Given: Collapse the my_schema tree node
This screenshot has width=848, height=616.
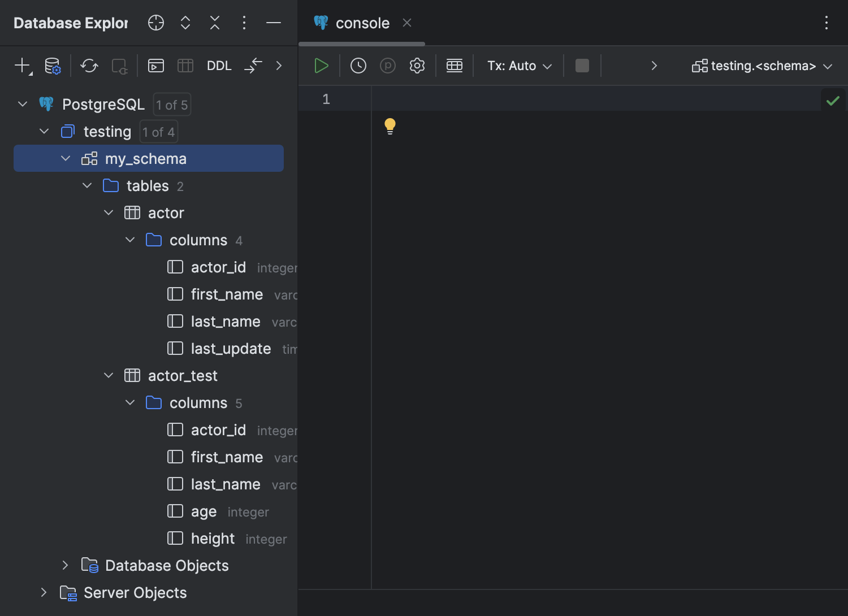Looking at the screenshot, I should point(66,158).
